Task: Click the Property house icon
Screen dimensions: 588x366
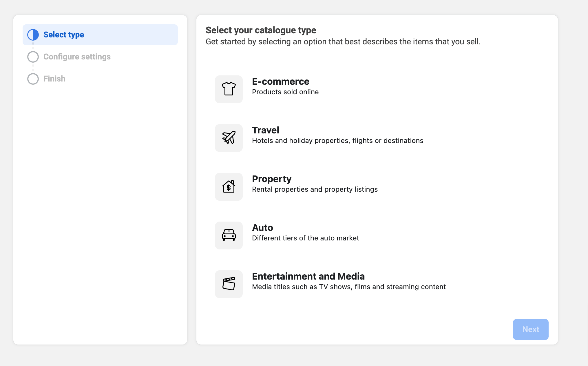Action: coord(229,186)
